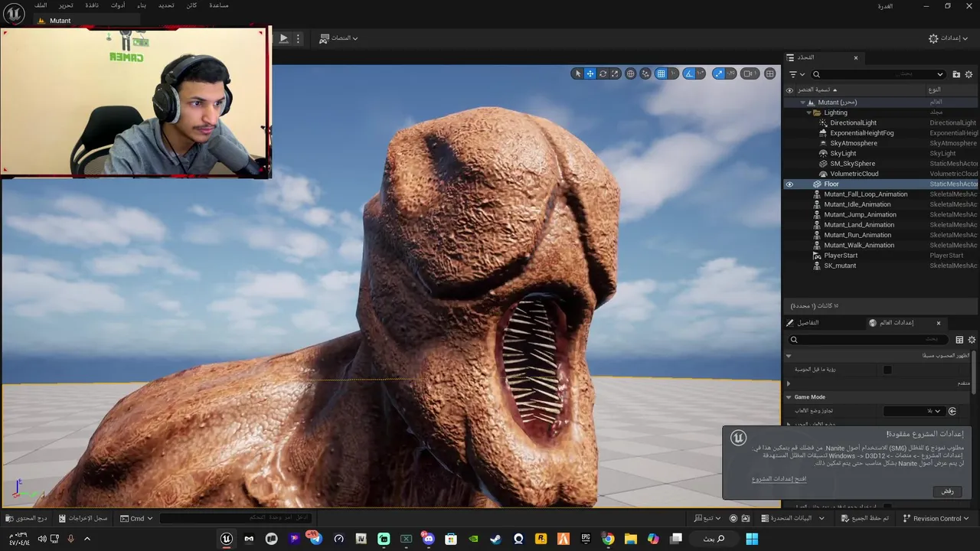Viewport: 980px width, 551px height.
Task: Hide the Floor actor with its eye icon
Action: [789, 184]
